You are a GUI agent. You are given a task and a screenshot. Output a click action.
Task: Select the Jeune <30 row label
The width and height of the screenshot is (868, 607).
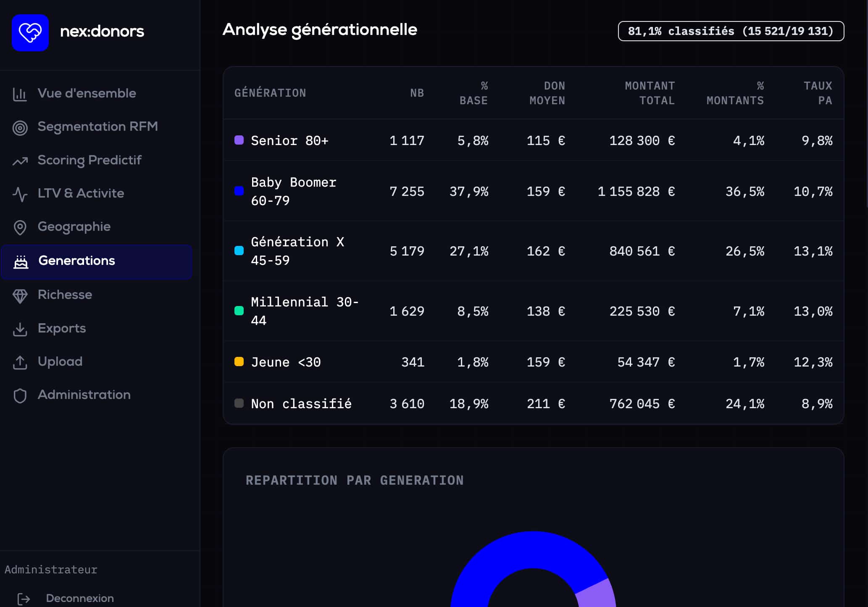click(x=286, y=362)
